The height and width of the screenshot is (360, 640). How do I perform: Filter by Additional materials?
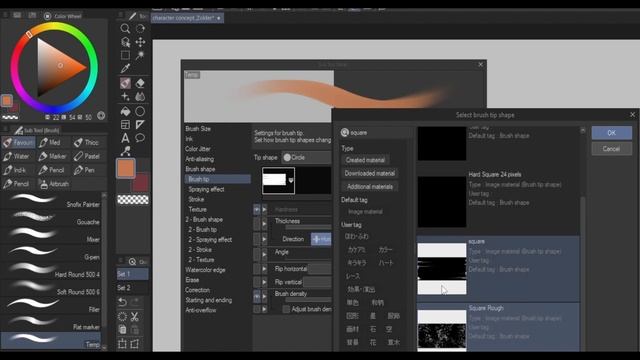[x=370, y=187]
